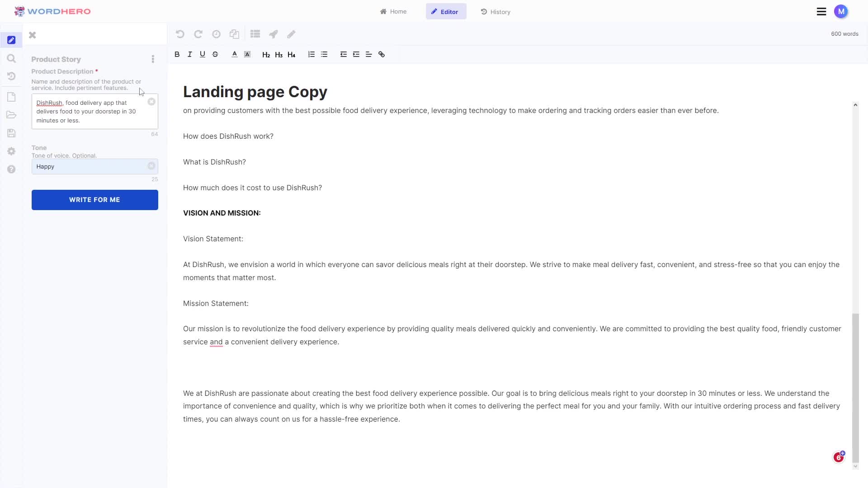Open help question mark icon
Viewport: 868px width, 488px height.
[11, 169]
